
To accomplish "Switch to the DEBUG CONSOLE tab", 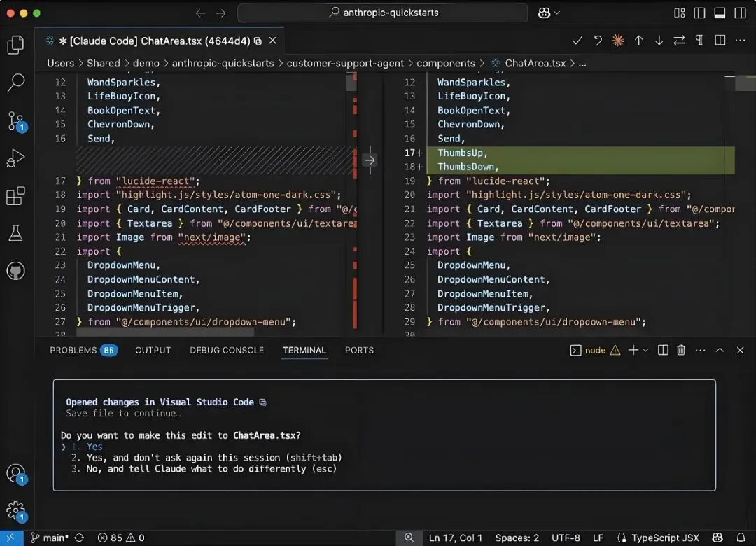I will pyautogui.click(x=227, y=350).
